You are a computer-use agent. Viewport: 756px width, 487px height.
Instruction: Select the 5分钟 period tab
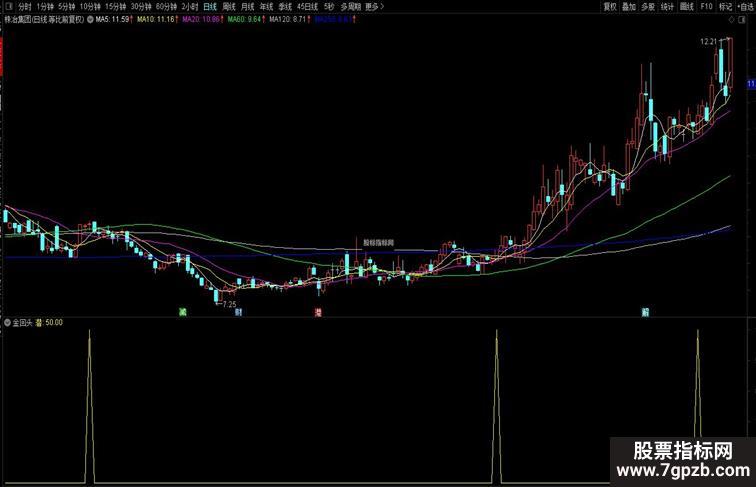point(67,7)
